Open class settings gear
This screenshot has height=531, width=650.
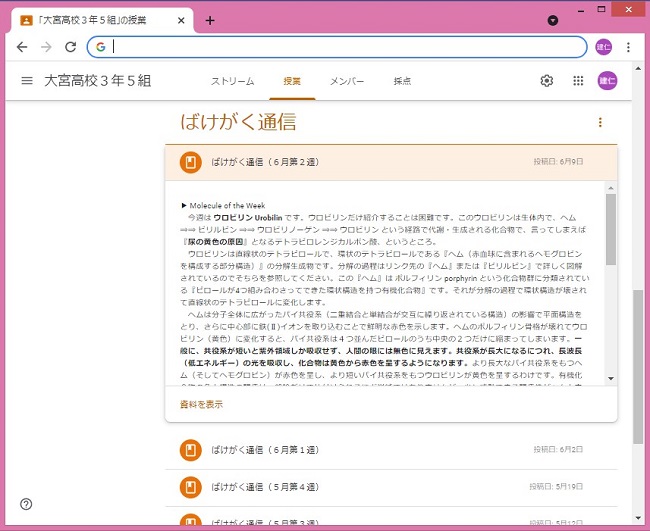pyautogui.click(x=547, y=81)
